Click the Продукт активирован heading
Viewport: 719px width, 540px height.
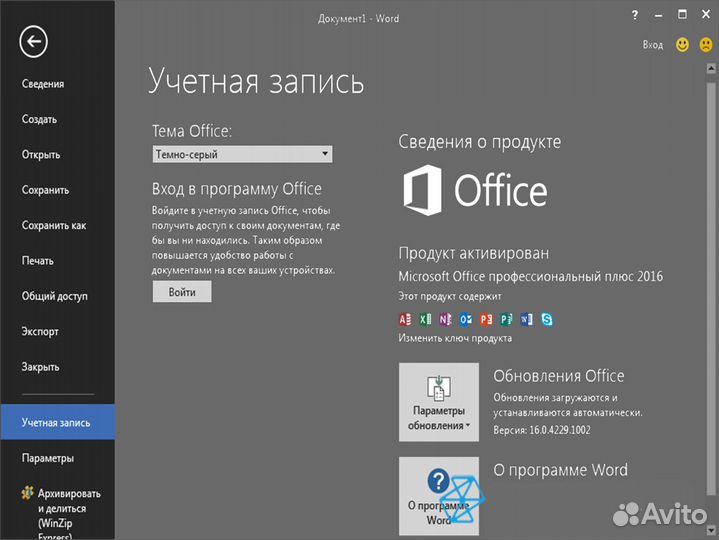pos(473,253)
